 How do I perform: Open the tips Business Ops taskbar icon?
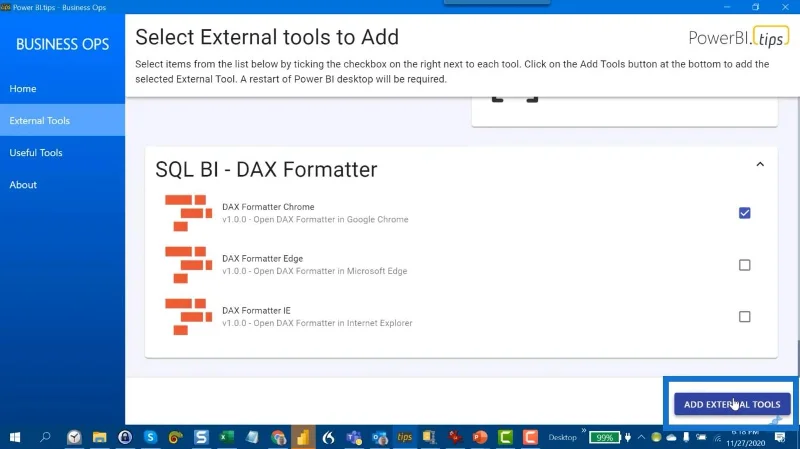(x=405, y=437)
